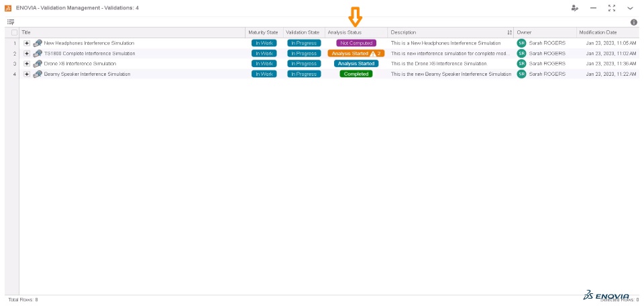Image resolution: width=644 pixels, height=308 pixels.
Task: Sort by the Modification Date column header
Action: pyautogui.click(x=598, y=32)
